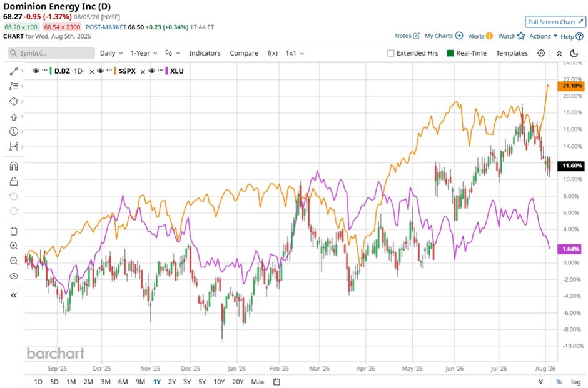This screenshot has height=388, width=588.
Task: Remove the D.BZ series with X
Action: [92, 72]
